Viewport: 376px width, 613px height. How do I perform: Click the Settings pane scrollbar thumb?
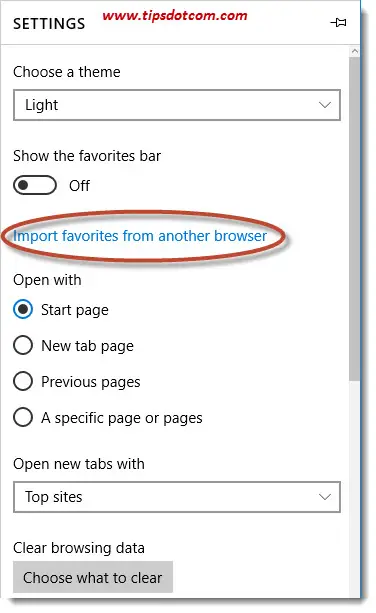pos(355,218)
